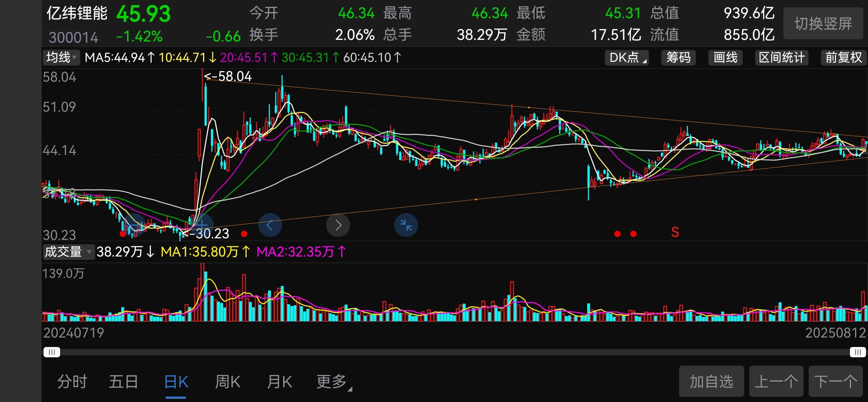Collapse chart with shrink arrows icon
This screenshot has height=402, width=868.
coord(406,225)
